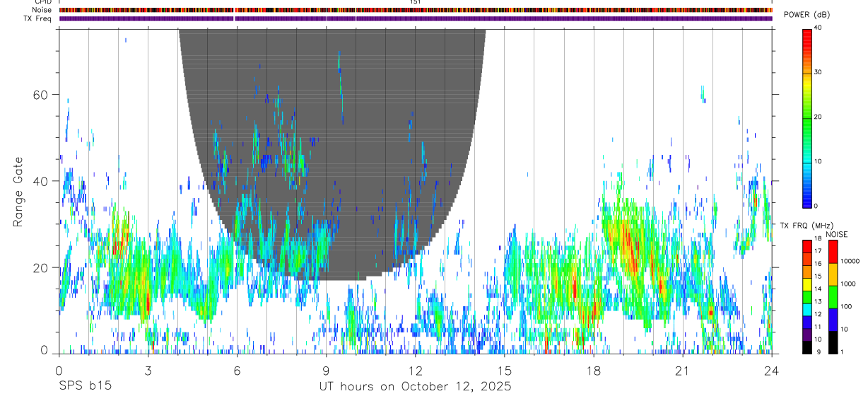Click the 9 MHz tick on TX legend
This screenshot has height=401, width=868.
[x=817, y=351]
